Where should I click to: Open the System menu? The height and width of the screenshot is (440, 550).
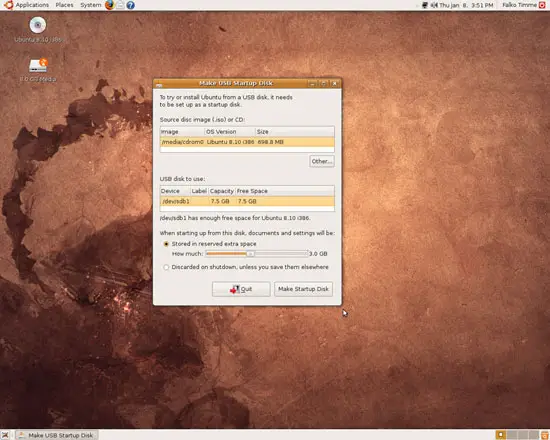point(90,5)
